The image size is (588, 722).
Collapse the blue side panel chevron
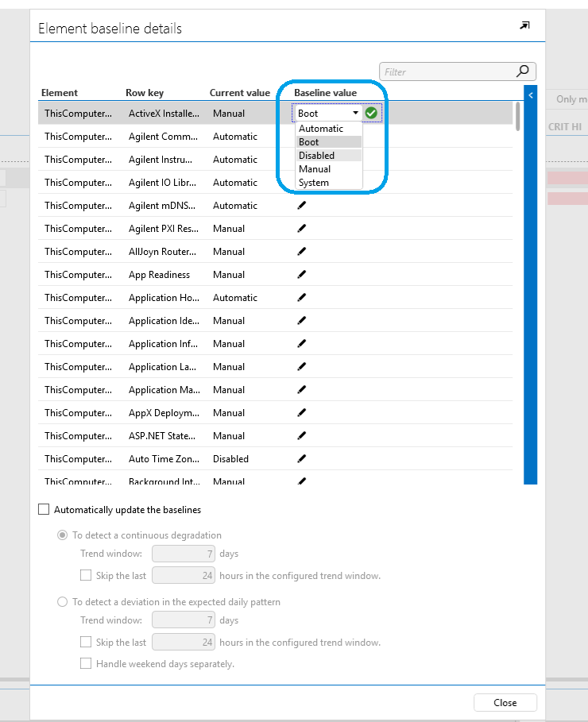(x=531, y=95)
